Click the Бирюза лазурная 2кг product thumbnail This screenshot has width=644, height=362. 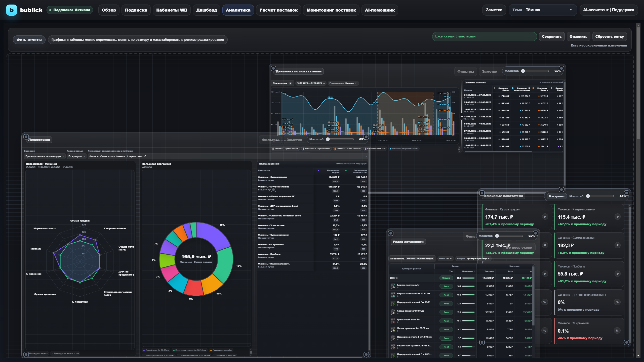[x=393, y=286]
